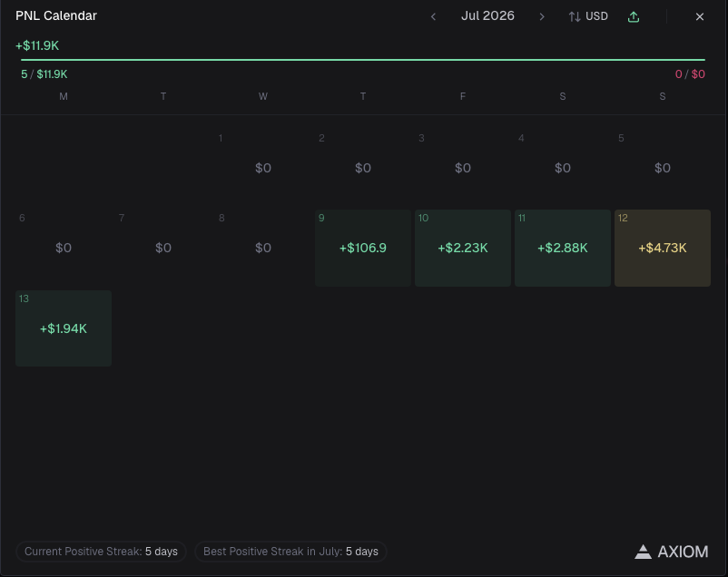
Task: Select the July 10 cell showing +$2.23K
Action: [x=463, y=248]
